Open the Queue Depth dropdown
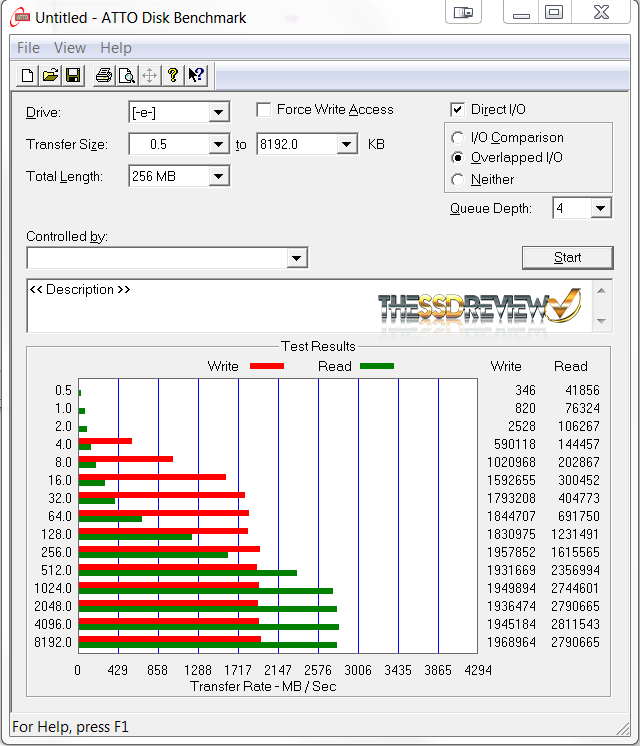Viewport: 640px width, 746px height. (x=600, y=208)
